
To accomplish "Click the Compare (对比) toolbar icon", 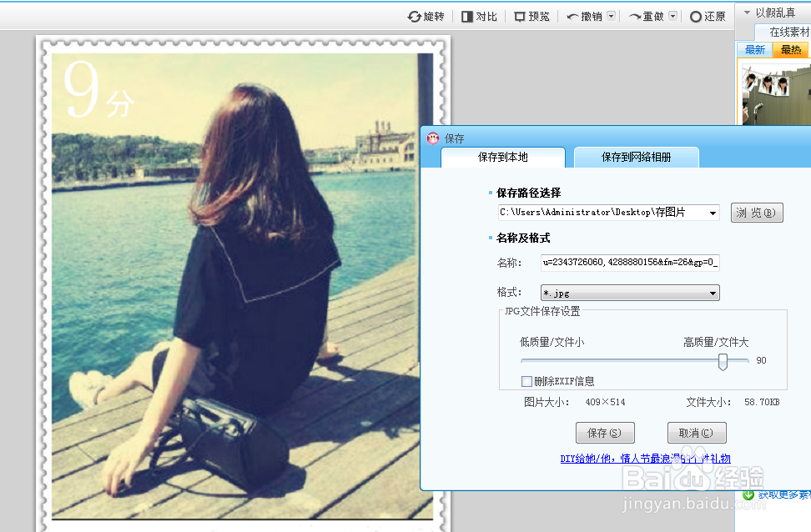I will pyautogui.click(x=466, y=17).
